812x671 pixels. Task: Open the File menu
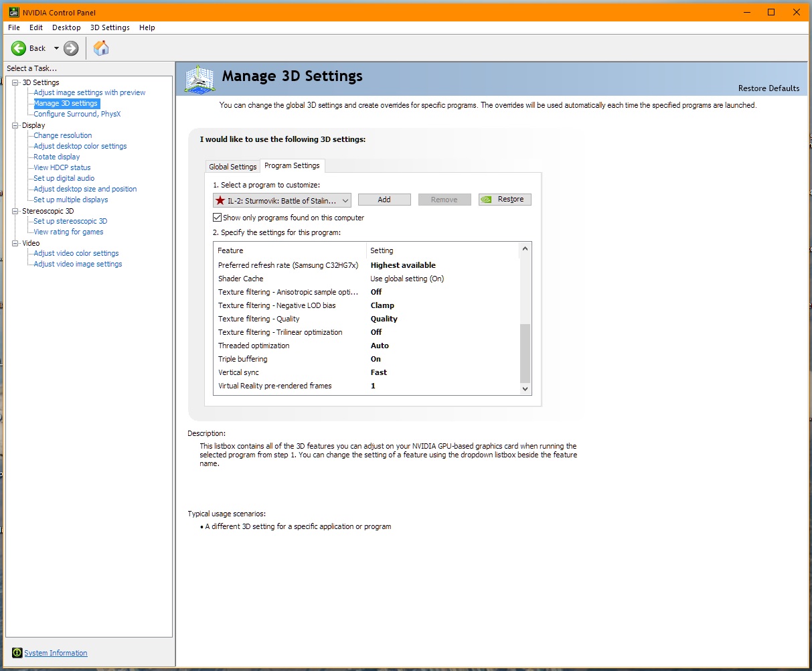point(14,27)
